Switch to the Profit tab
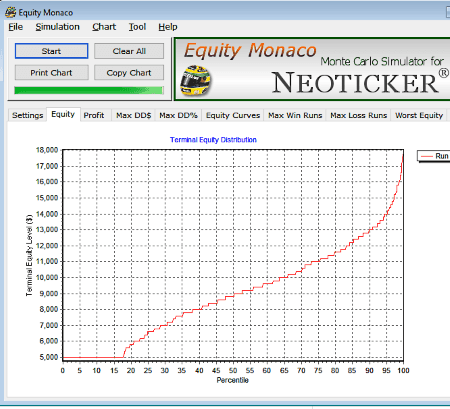 [x=94, y=115]
